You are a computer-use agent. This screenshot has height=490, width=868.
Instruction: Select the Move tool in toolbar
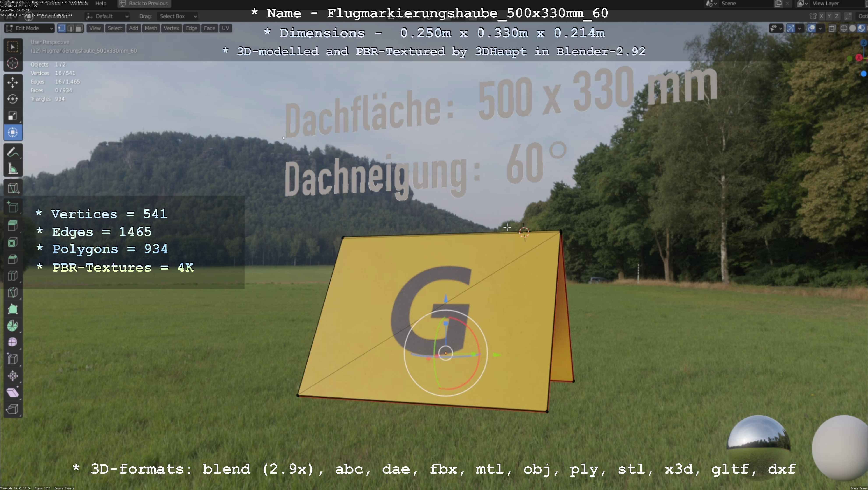coord(13,82)
